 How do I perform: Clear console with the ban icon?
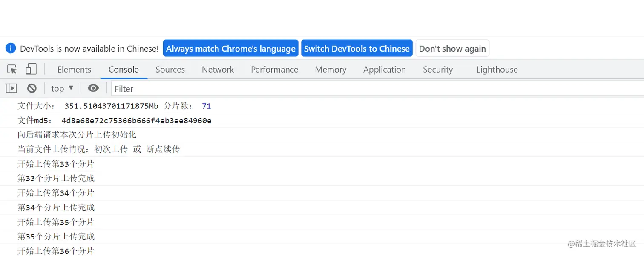32,88
